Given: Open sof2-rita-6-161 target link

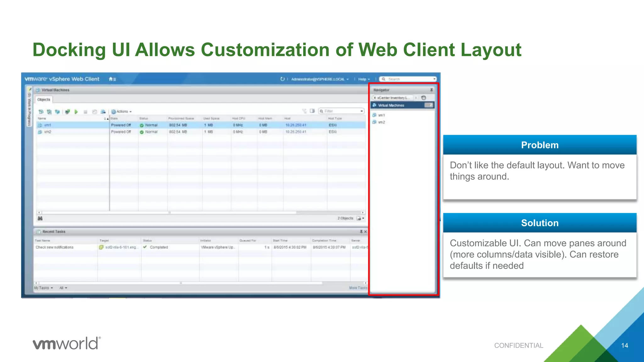Looking at the screenshot, I should [121, 247].
